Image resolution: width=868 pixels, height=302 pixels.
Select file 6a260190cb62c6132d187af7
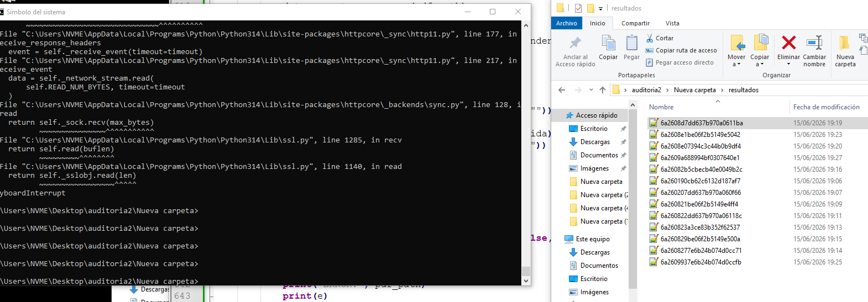(x=700, y=181)
